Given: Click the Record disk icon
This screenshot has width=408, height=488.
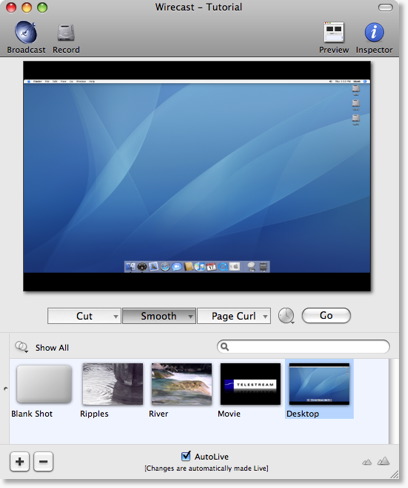Looking at the screenshot, I should (66, 33).
